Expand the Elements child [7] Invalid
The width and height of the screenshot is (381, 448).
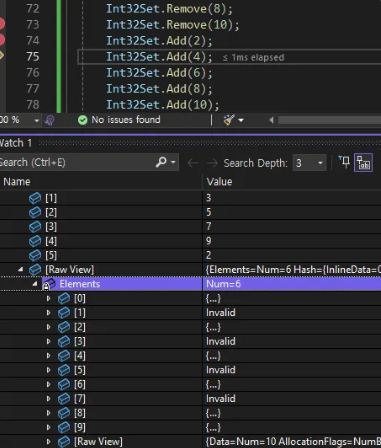(x=49, y=399)
